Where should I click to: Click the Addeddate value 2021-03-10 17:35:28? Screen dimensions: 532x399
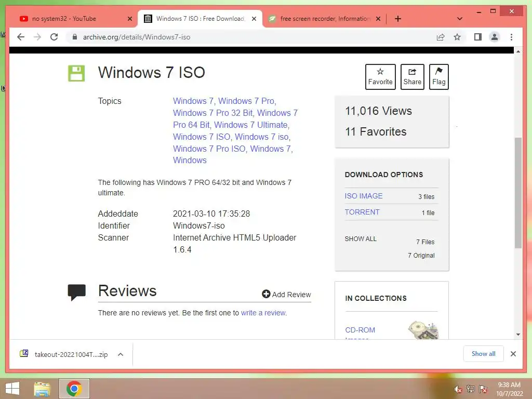click(211, 214)
